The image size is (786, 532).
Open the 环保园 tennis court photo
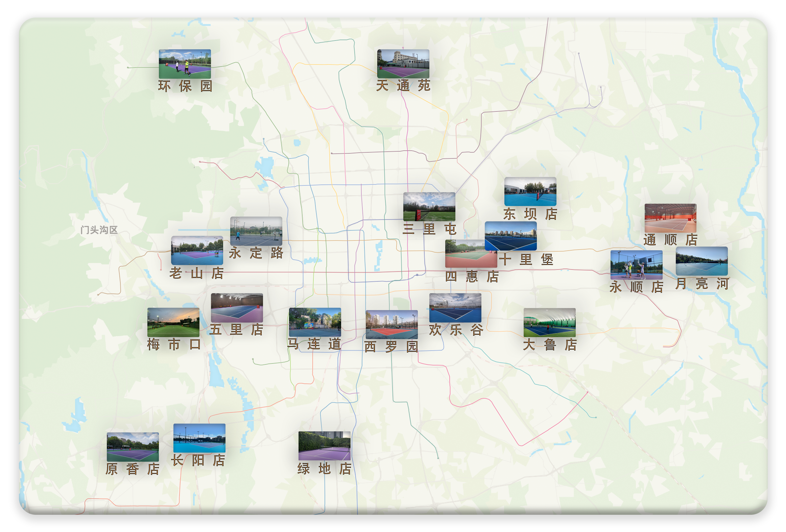(185, 64)
